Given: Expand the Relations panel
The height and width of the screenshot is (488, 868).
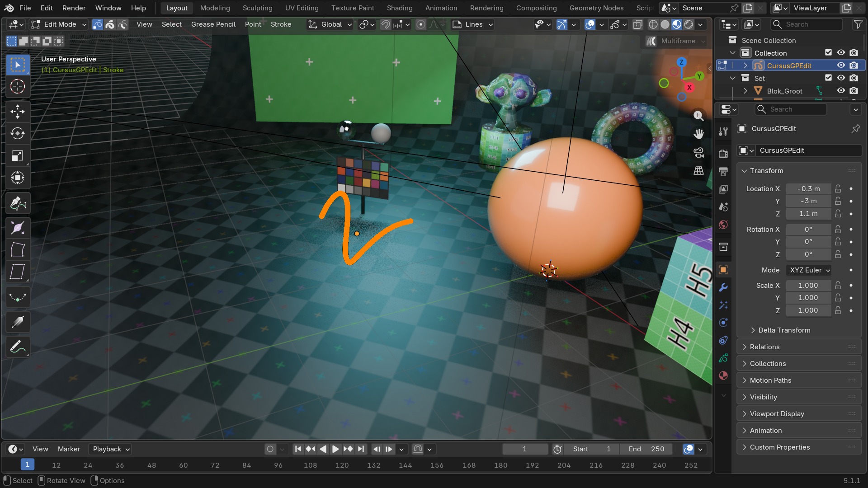Looking at the screenshot, I should point(799,347).
